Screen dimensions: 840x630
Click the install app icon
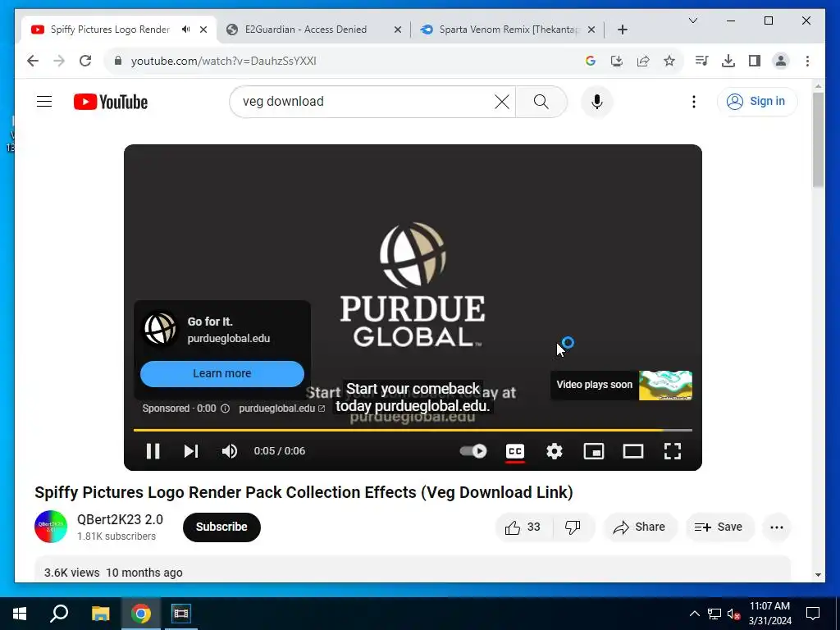[x=617, y=61]
